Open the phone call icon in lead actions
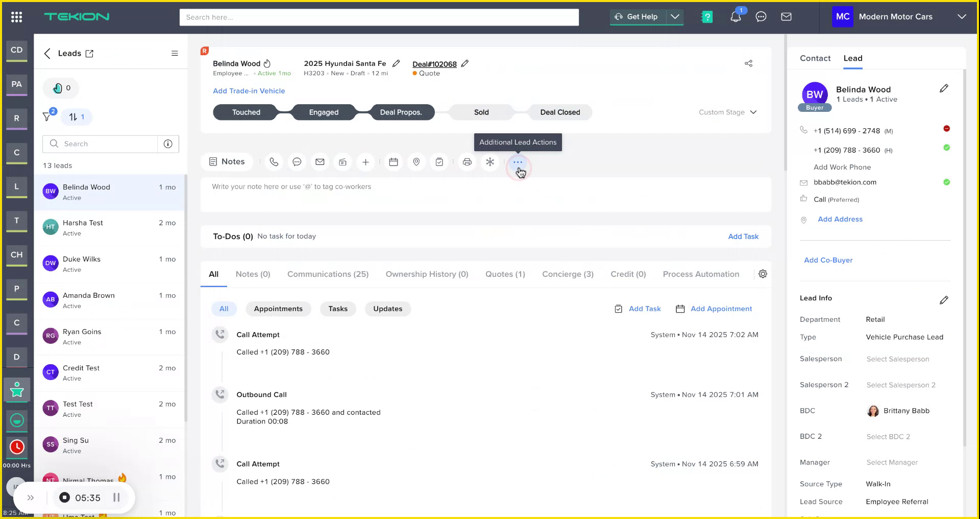The height and width of the screenshot is (519, 980). [274, 162]
